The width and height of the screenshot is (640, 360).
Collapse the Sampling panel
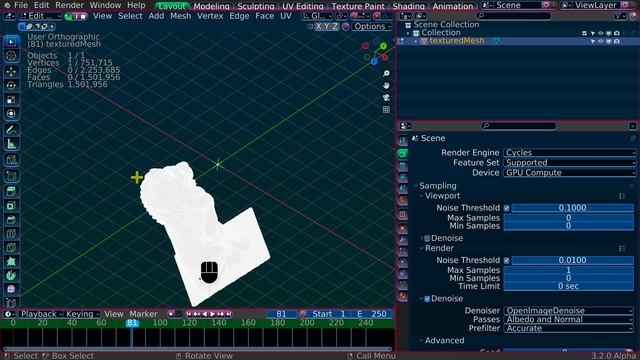438,186
